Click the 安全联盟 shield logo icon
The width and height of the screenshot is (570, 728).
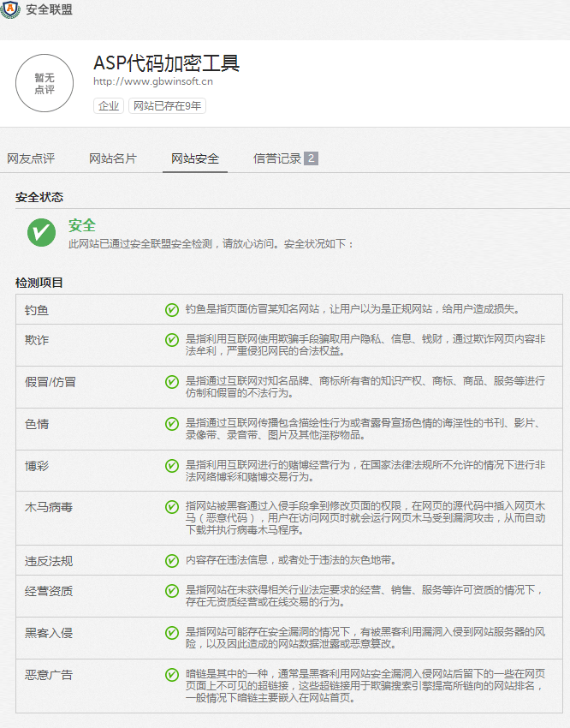click(10, 9)
